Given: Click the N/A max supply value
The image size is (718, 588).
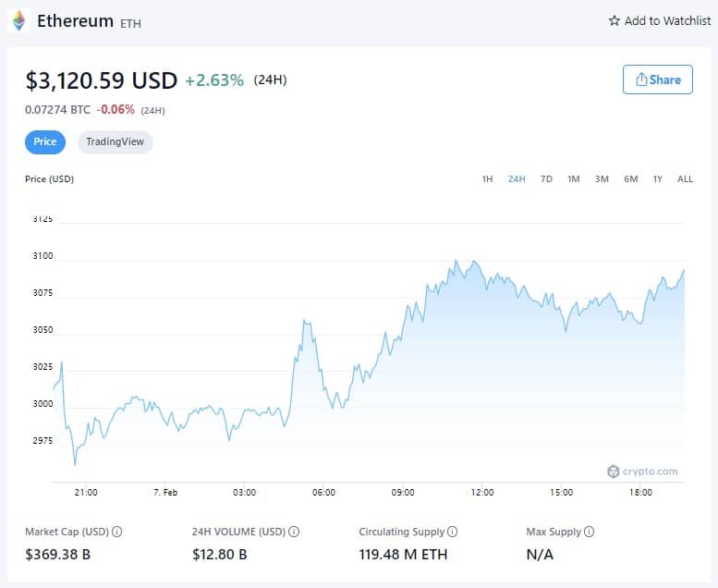Looking at the screenshot, I should coord(540,555).
